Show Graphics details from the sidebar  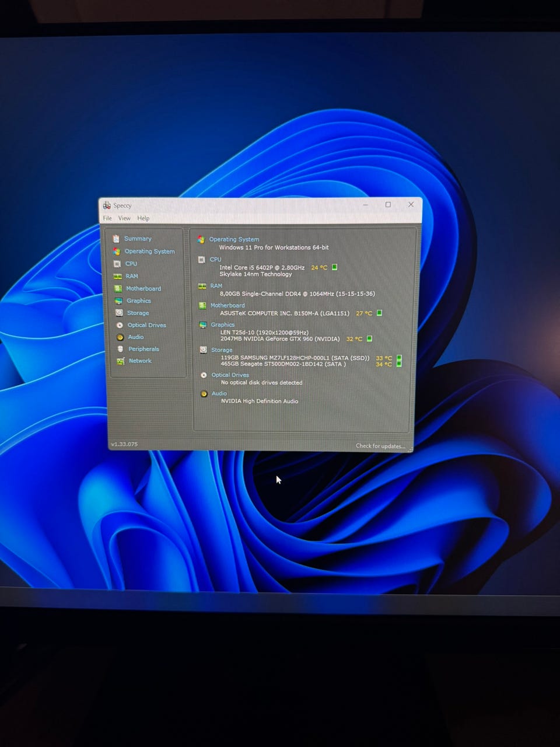tap(139, 301)
